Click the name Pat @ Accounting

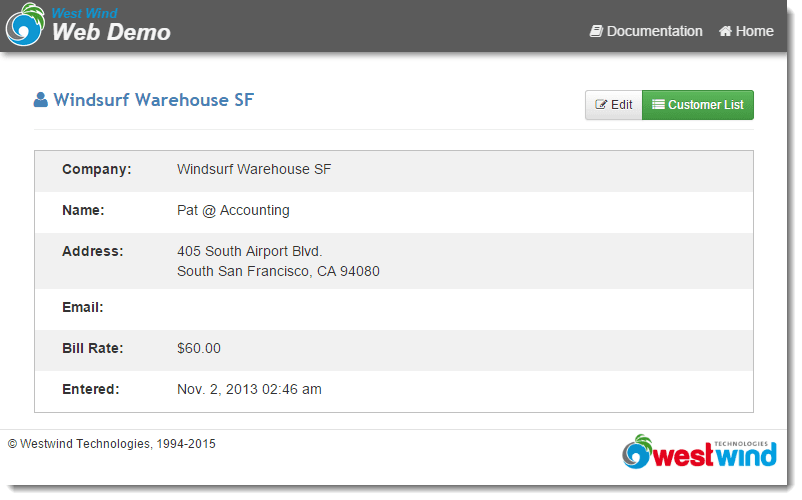[233, 210]
